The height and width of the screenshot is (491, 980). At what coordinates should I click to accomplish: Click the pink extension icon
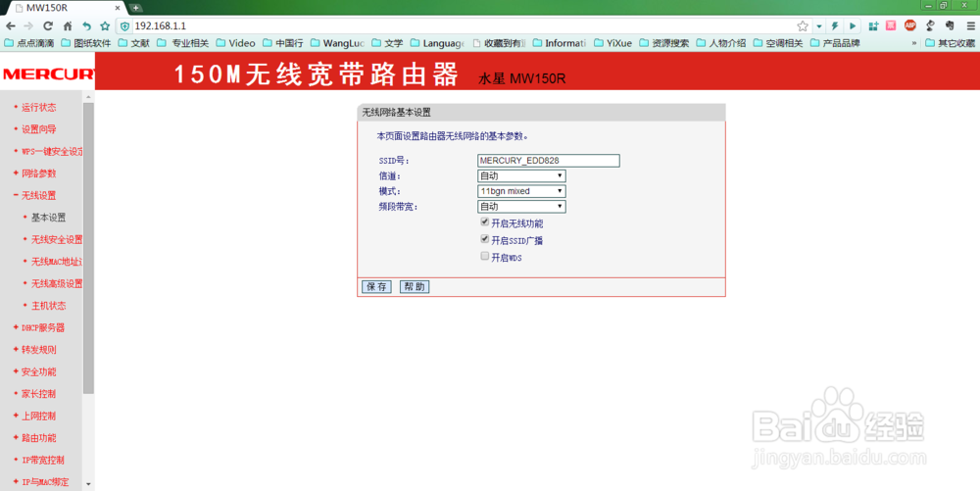(x=891, y=25)
